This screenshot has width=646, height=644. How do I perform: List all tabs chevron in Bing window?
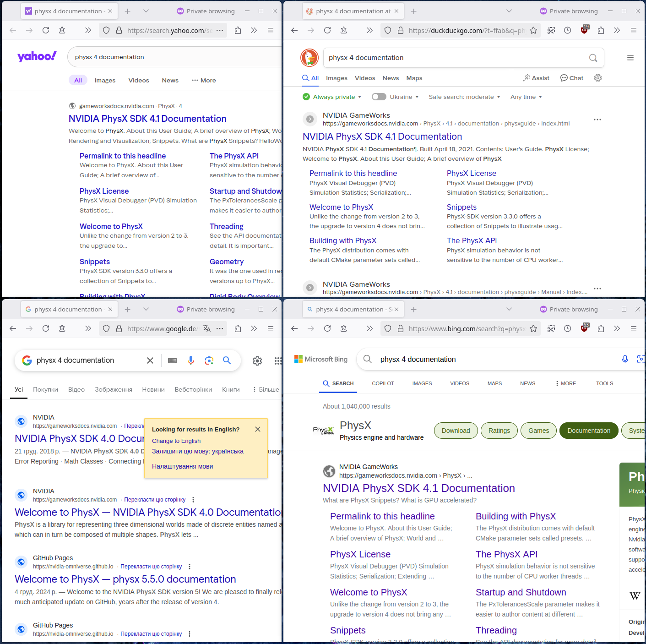point(509,309)
